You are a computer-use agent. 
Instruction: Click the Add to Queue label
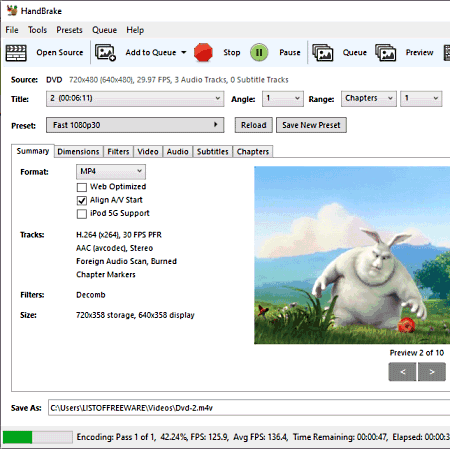tap(151, 52)
